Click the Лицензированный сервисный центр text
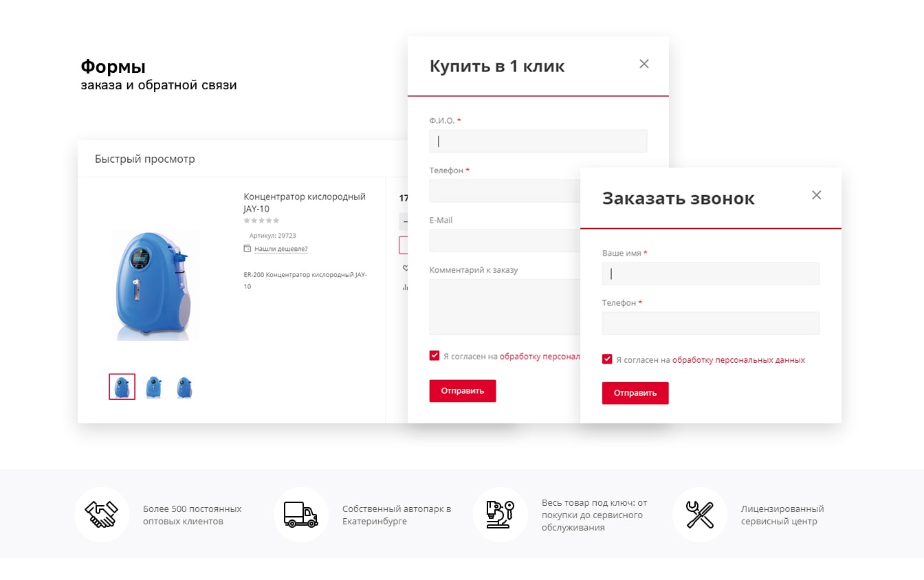924x580 pixels. (x=782, y=515)
